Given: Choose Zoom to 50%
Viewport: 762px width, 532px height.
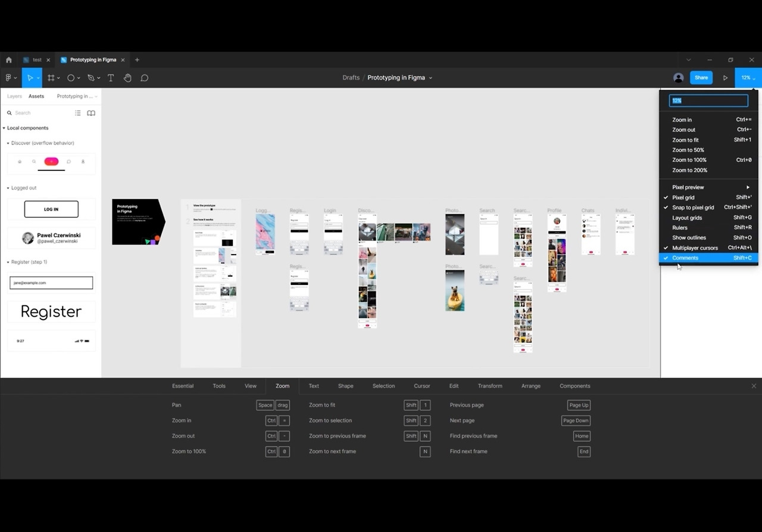Looking at the screenshot, I should click(x=708, y=151).
